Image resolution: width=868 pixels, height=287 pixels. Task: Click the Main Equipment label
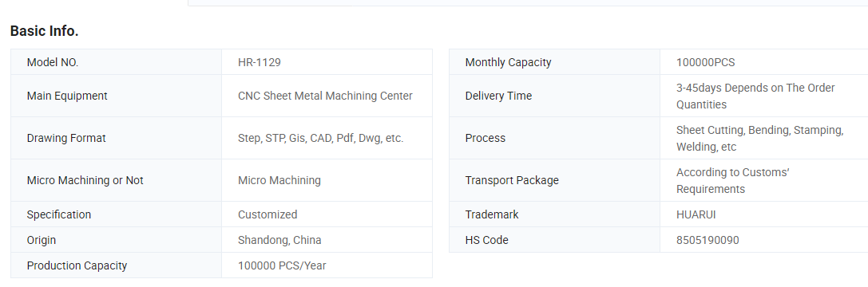coord(67,96)
